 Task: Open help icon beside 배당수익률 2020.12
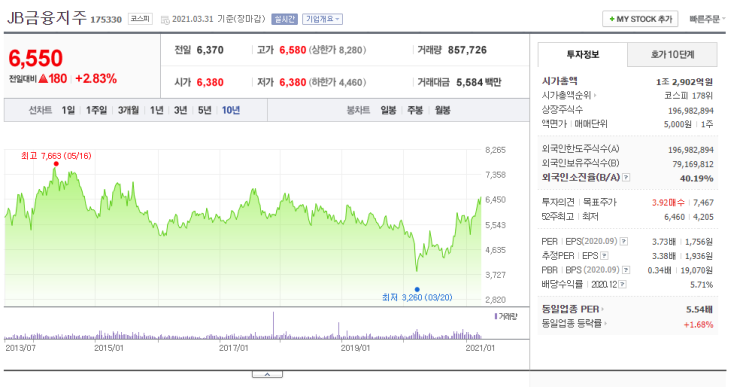pyautogui.click(x=623, y=284)
